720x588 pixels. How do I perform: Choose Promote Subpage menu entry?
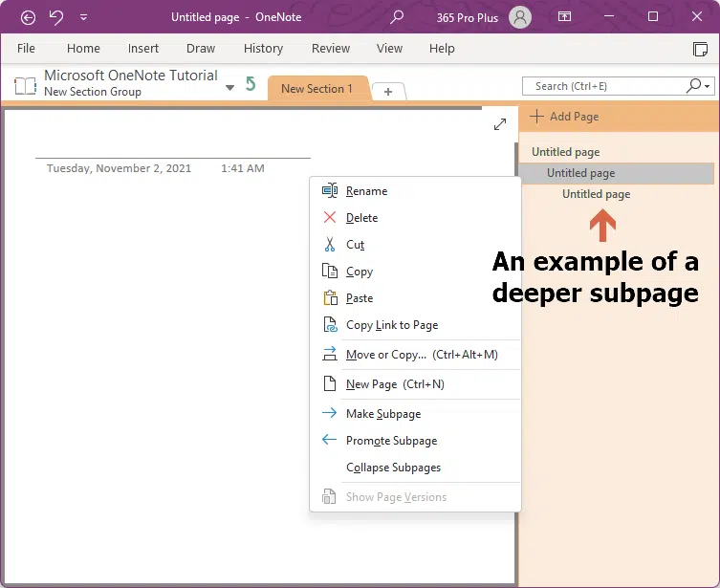[x=415, y=441]
